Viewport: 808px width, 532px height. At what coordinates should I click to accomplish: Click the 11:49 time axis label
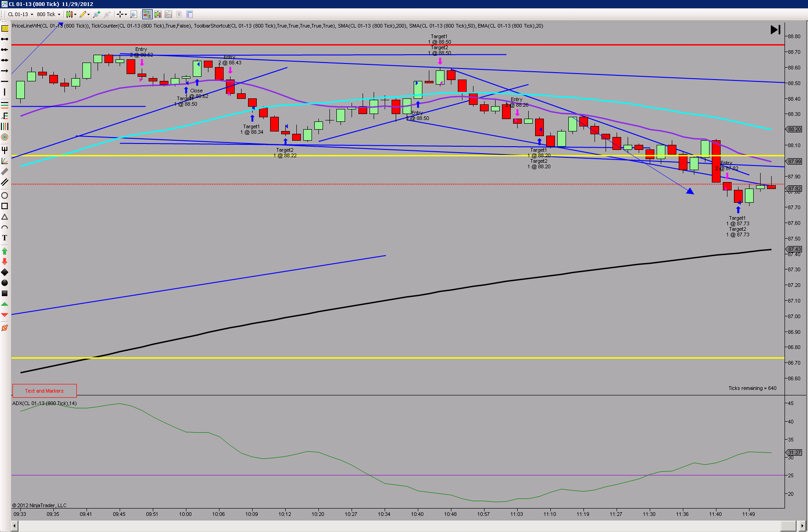[x=749, y=514]
